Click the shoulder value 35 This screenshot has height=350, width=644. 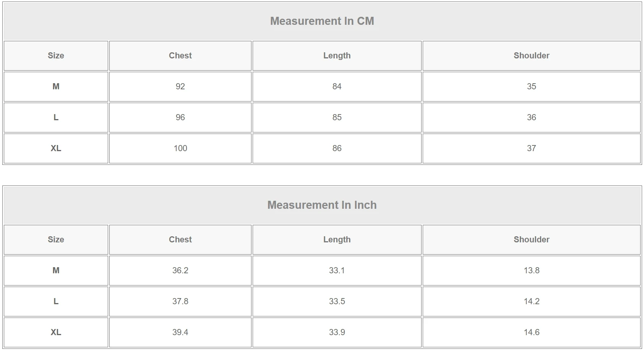coord(531,87)
